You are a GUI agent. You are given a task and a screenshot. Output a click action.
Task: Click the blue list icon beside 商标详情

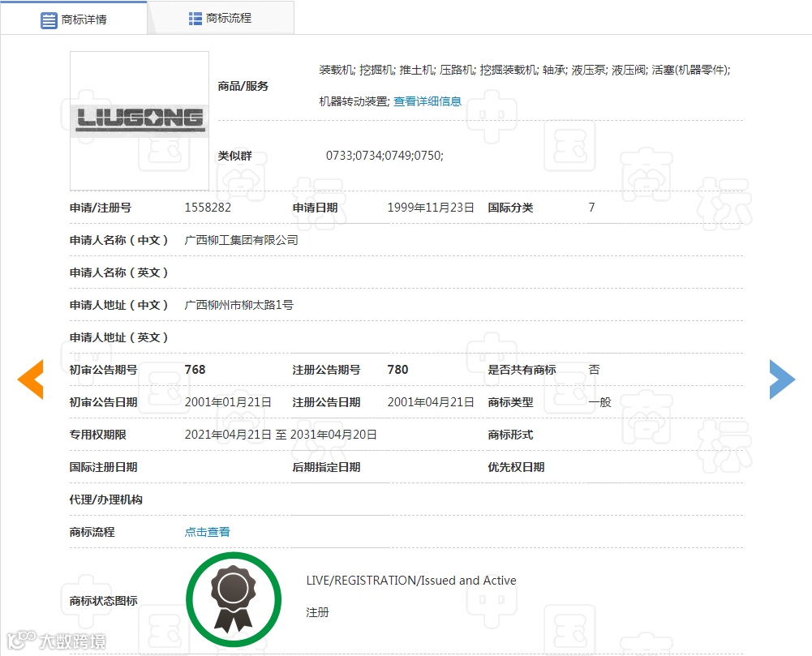49,20
